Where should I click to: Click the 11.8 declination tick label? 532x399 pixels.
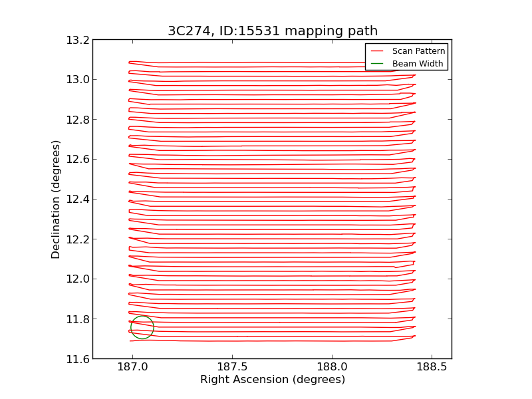point(78,319)
